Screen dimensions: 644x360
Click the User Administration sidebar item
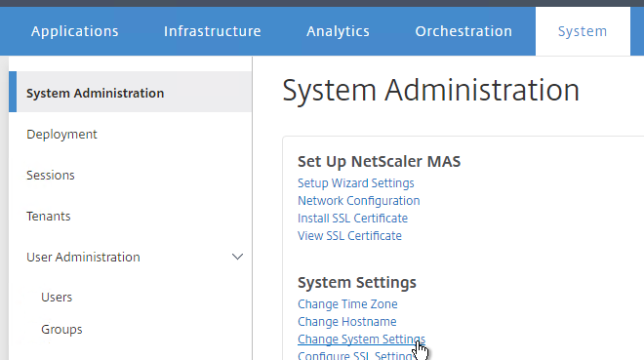point(83,257)
